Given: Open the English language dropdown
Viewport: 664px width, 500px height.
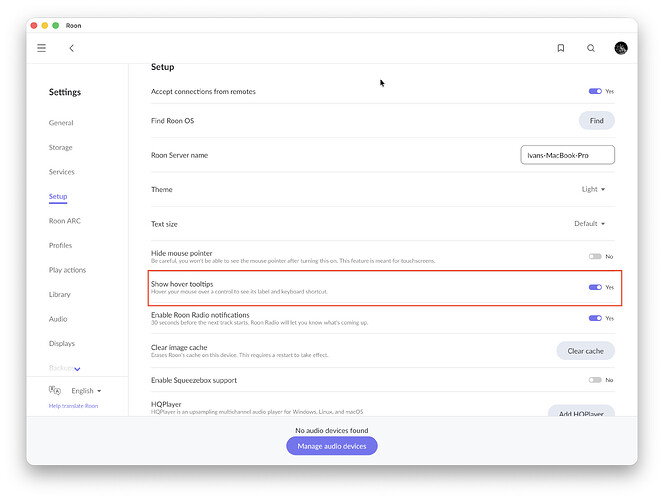Looking at the screenshot, I should (x=86, y=390).
